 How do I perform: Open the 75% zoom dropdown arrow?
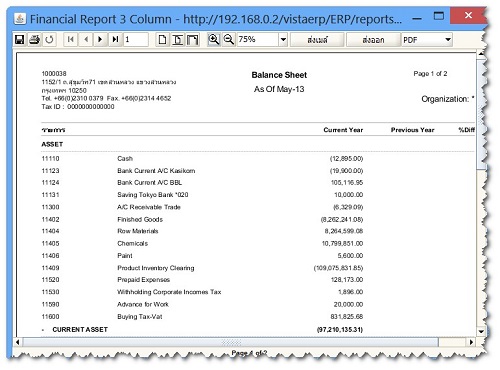pos(283,40)
